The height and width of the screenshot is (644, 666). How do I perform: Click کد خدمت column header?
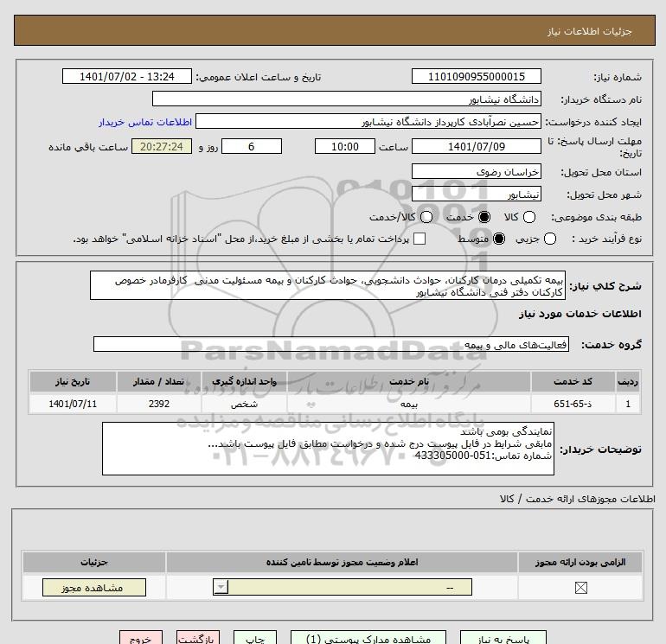pos(573,381)
